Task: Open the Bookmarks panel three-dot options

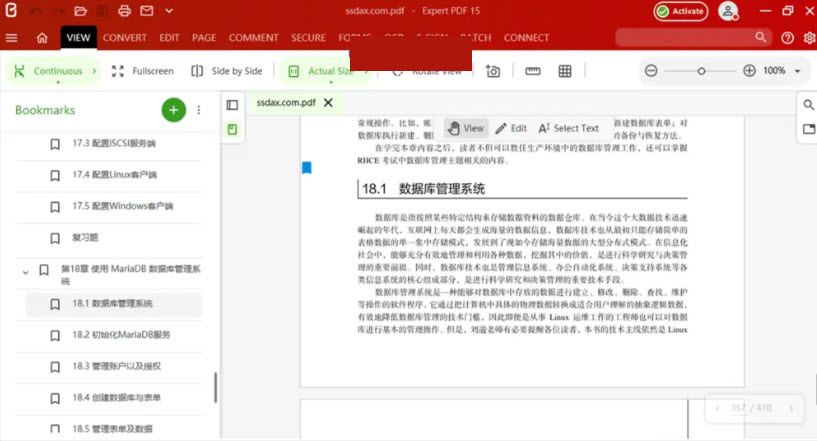Action: tap(199, 110)
